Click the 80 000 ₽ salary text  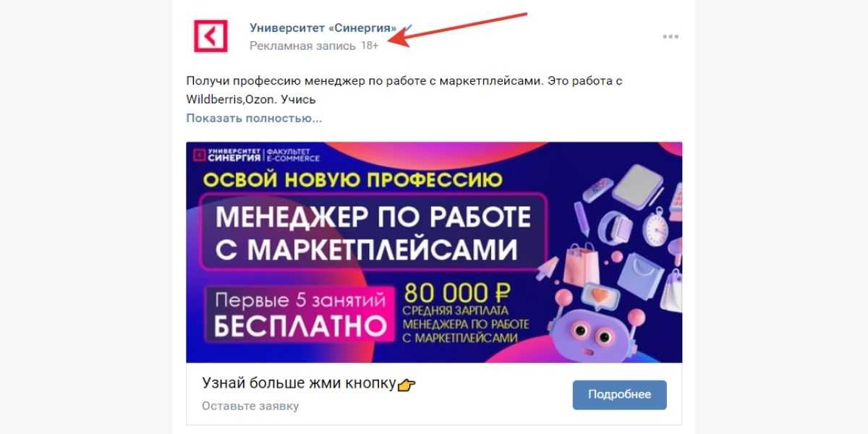(457, 293)
